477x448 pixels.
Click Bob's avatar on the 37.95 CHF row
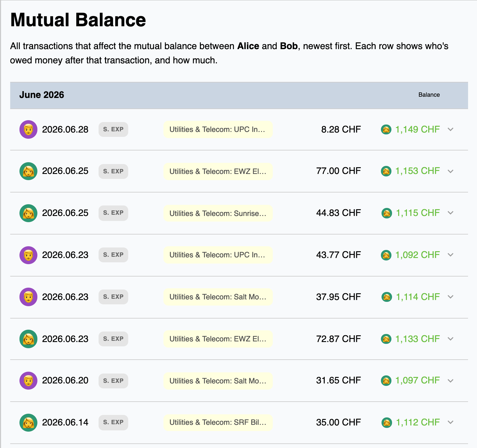(28, 297)
